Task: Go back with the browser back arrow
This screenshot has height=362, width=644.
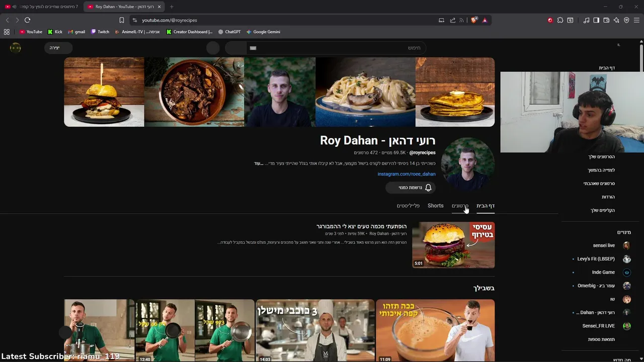Action: tap(7, 20)
